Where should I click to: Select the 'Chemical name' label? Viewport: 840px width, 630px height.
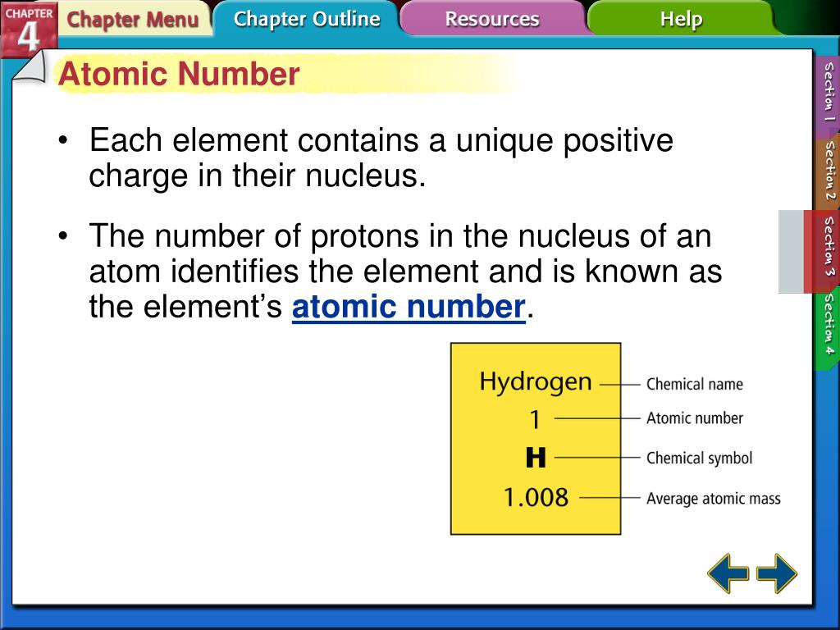point(694,384)
